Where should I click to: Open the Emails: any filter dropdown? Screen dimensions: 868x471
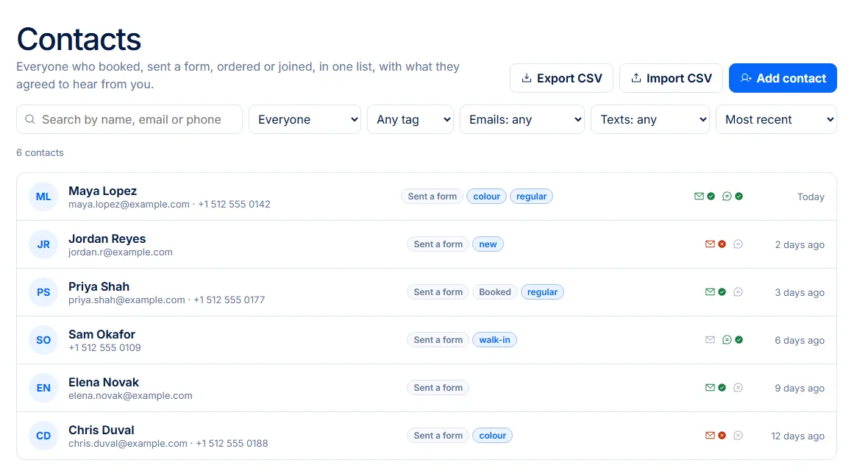tap(522, 119)
